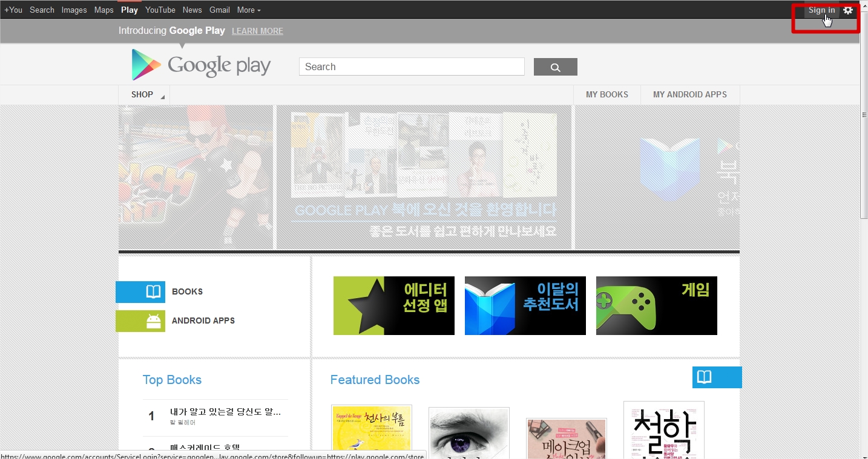Click the blue book tab beside Featured Books

tap(717, 377)
